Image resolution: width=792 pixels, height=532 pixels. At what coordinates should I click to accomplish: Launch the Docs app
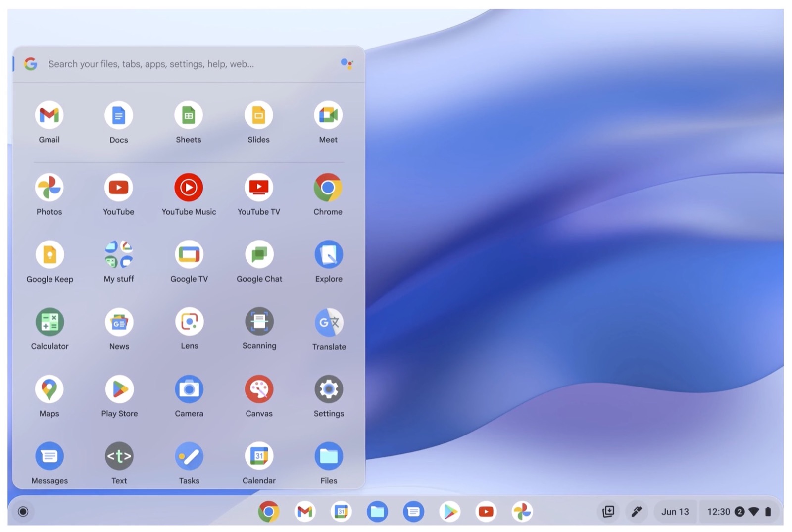pos(119,115)
